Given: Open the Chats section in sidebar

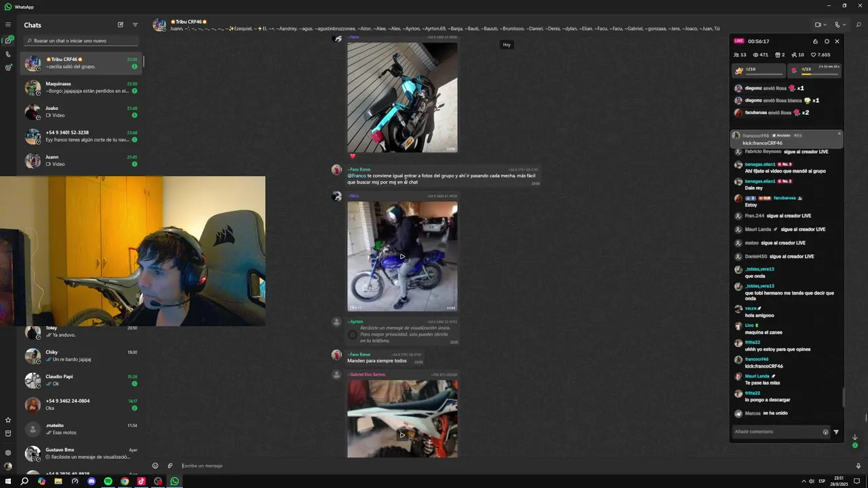Looking at the screenshot, I should [8, 41].
